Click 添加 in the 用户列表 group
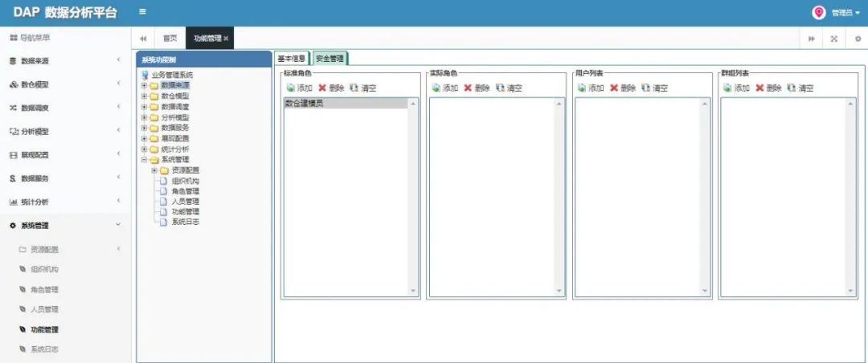 (x=591, y=88)
